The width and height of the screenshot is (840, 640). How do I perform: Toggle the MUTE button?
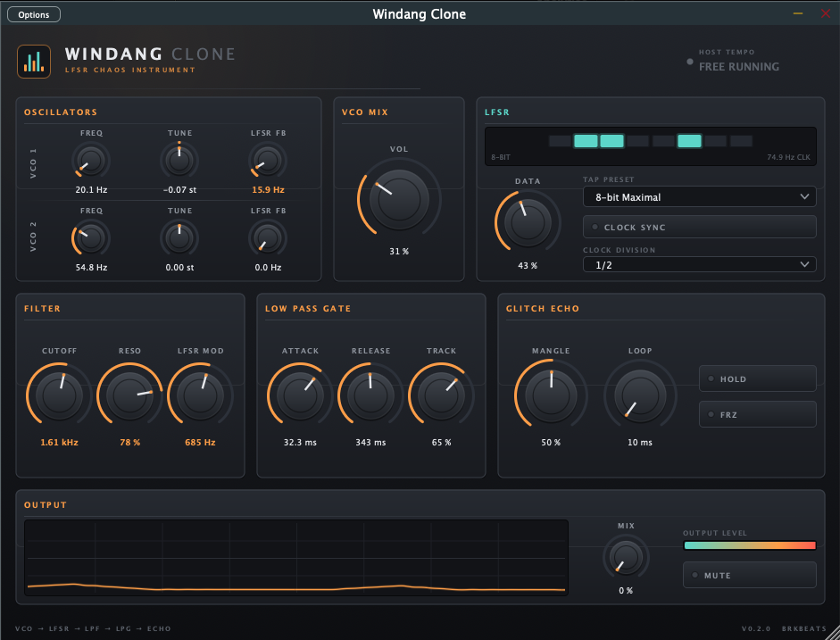point(750,575)
